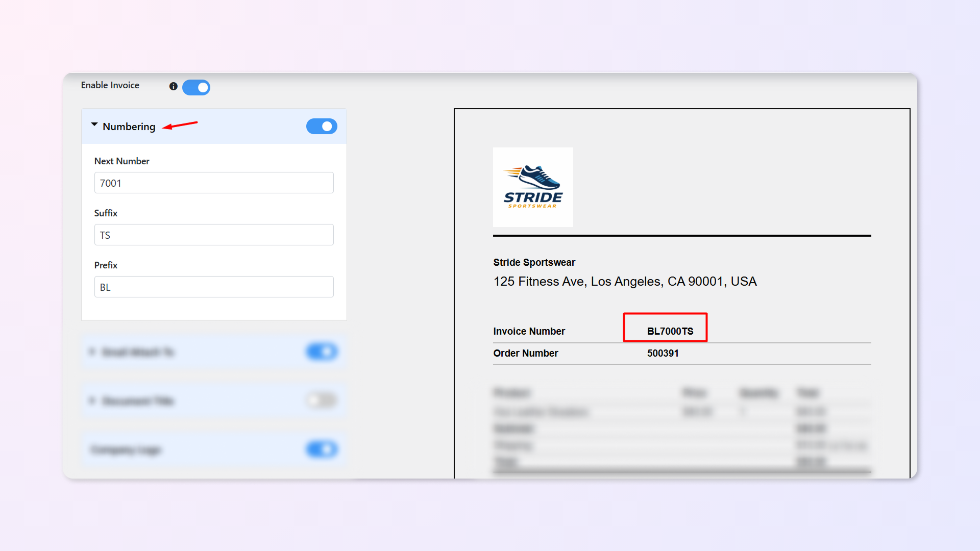This screenshot has width=980, height=551.
Task: Disable the Numbering section toggle
Action: 322,126
